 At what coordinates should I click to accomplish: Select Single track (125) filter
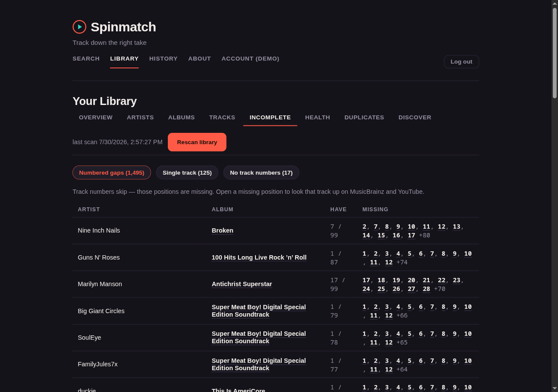point(187,172)
